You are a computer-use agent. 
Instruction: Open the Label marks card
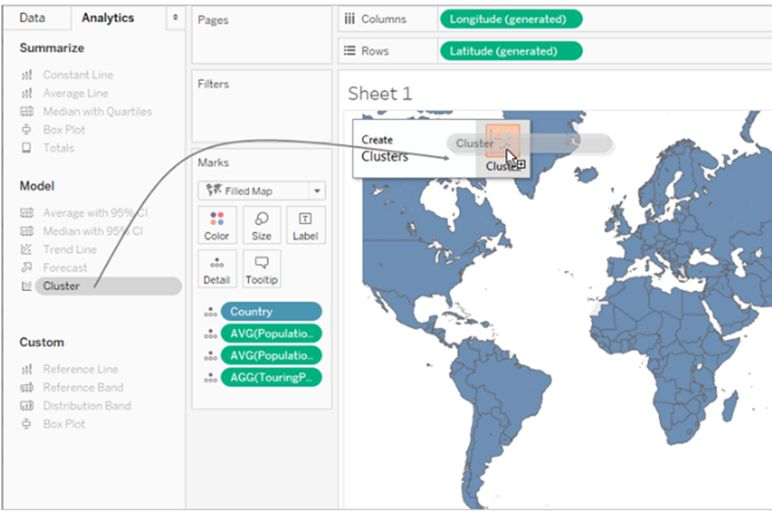coord(305,226)
